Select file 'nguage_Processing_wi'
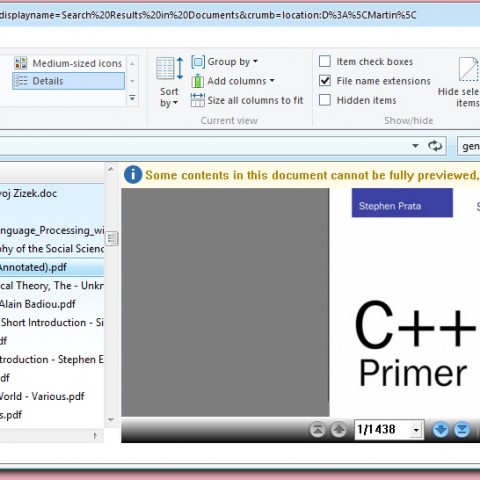 pos(52,230)
